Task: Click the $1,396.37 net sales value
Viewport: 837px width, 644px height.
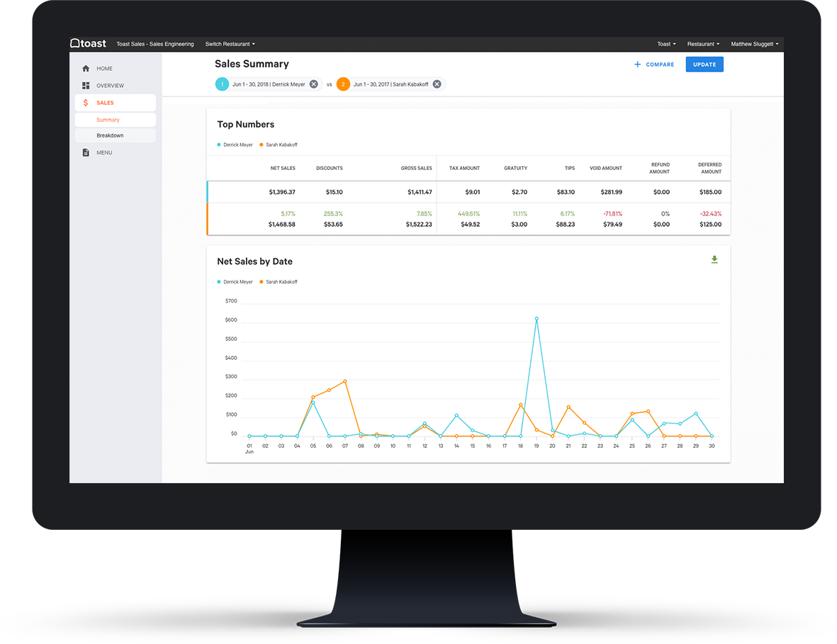Action: tap(282, 192)
